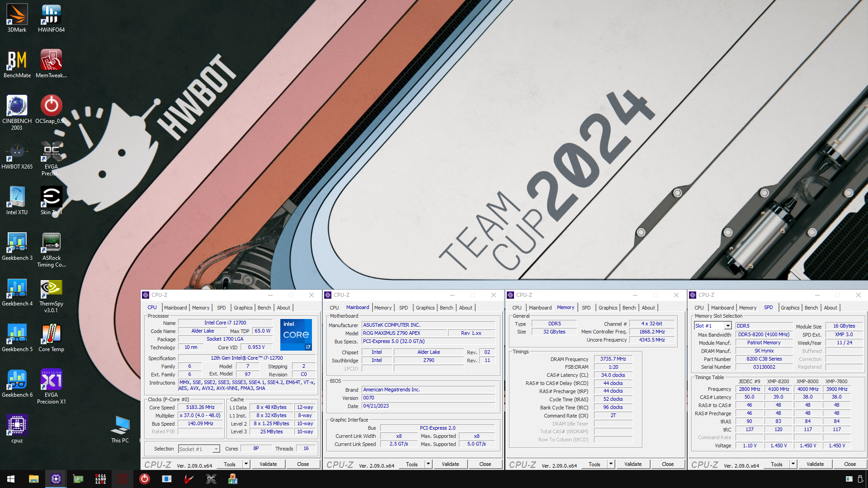
Task: Click Close button in the SPD window
Action: tap(850, 464)
